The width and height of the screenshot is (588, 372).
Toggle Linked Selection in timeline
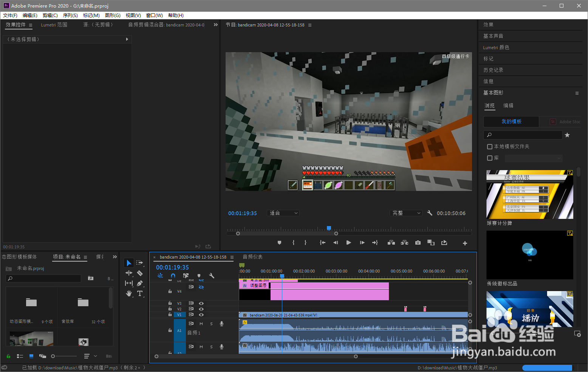(x=186, y=276)
